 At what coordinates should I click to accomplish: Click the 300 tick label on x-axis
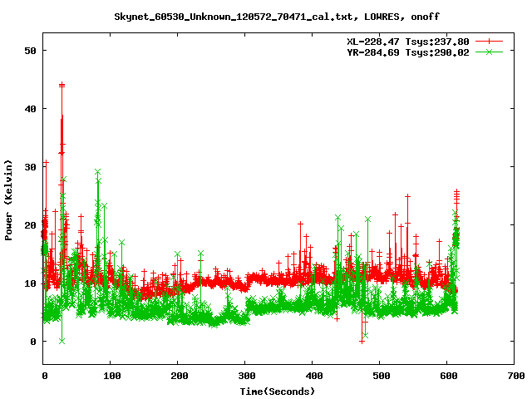click(245, 377)
